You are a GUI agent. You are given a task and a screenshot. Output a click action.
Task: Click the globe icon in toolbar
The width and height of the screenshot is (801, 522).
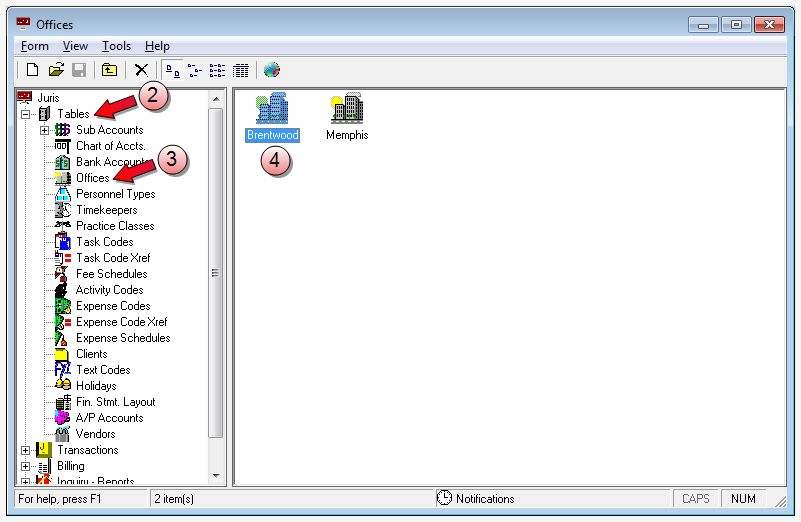[x=271, y=70]
